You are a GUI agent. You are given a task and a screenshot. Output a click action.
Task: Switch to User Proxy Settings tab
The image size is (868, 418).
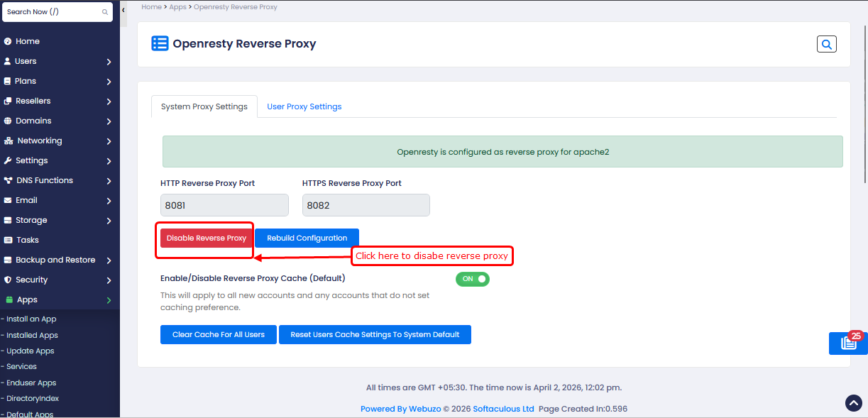(304, 106)
